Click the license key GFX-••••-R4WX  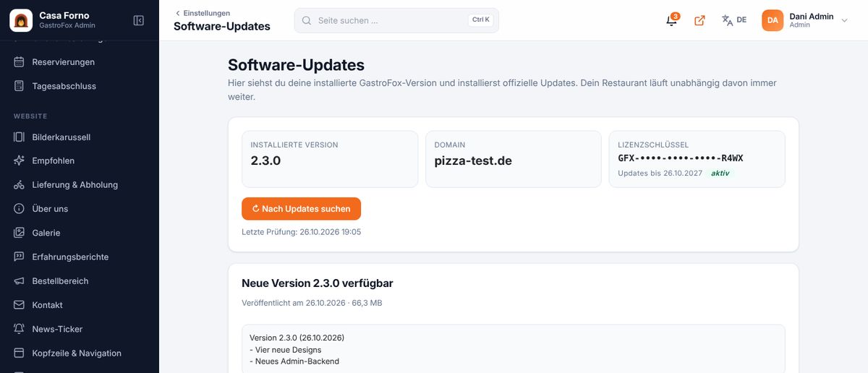pos(681,158)
